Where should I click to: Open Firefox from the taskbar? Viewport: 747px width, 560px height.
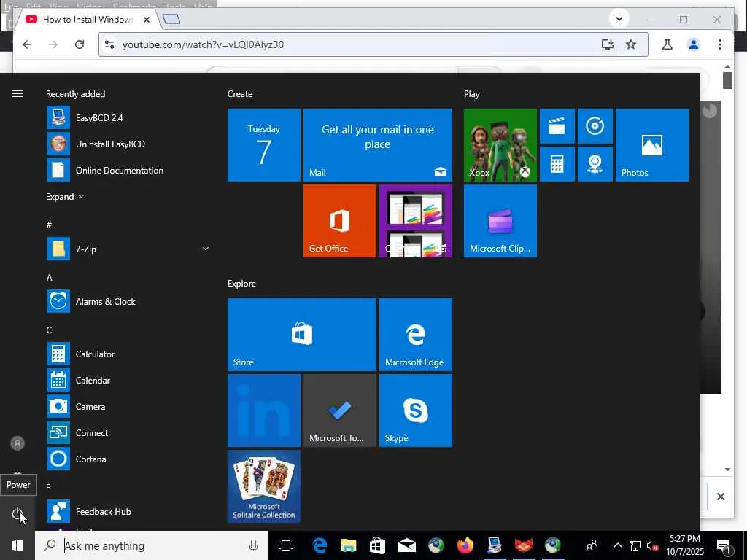465,545
